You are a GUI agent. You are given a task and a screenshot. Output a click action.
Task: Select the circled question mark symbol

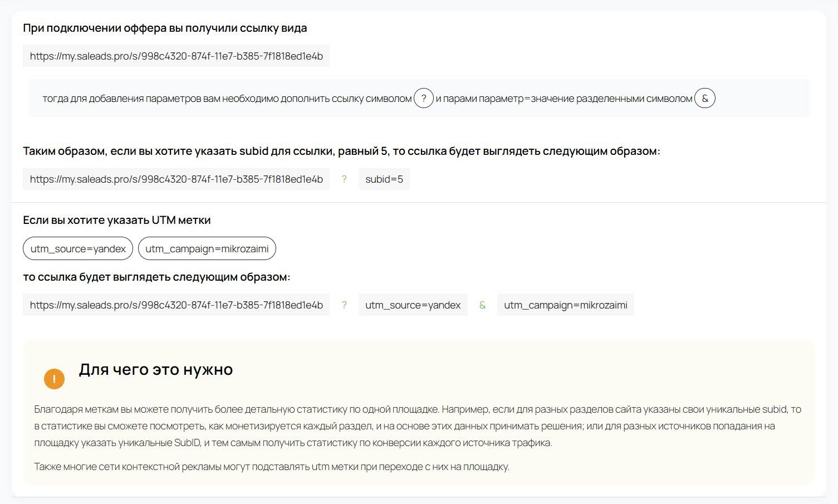pyautogui.click(x=423, y=98)
